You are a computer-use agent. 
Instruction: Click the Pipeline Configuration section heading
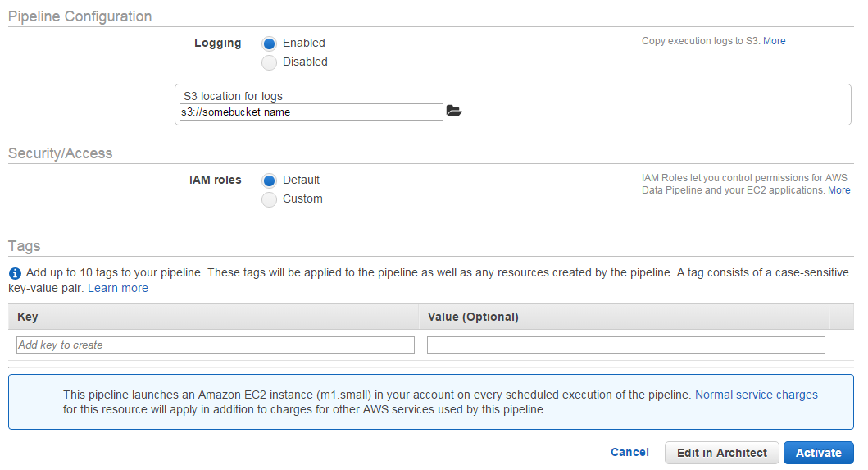click(80, 16)
